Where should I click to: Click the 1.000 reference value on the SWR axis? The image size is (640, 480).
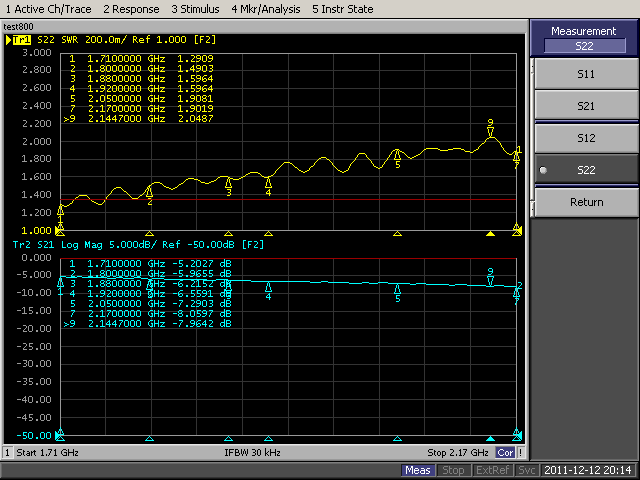(x=36, y=231)
